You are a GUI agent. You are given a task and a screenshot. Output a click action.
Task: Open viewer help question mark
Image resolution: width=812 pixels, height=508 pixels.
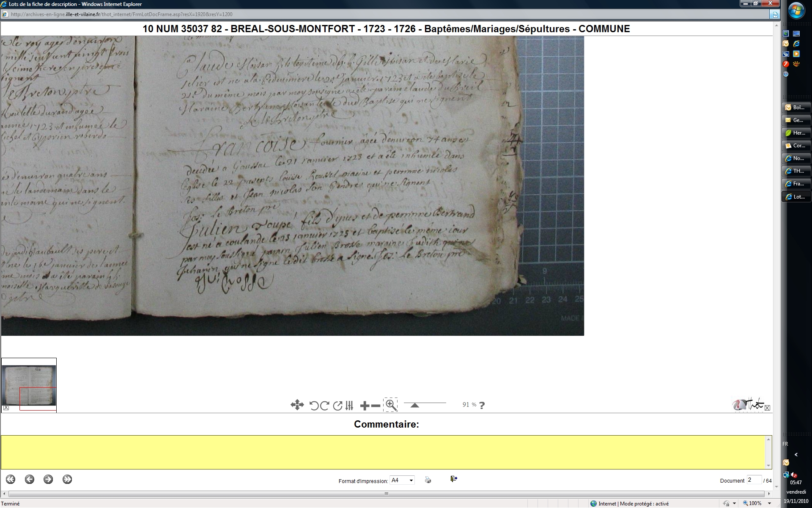point(482,405)
